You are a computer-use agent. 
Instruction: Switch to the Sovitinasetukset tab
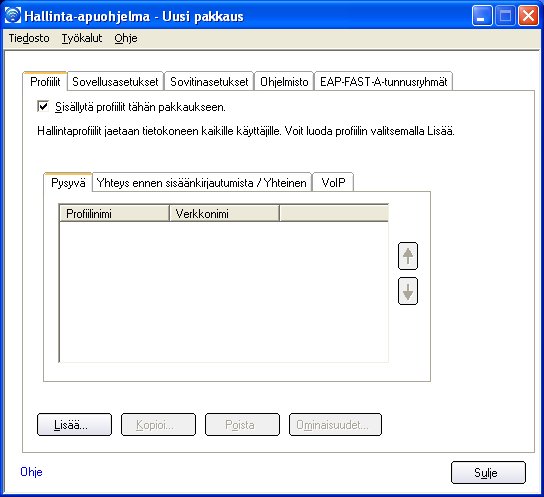209,82
